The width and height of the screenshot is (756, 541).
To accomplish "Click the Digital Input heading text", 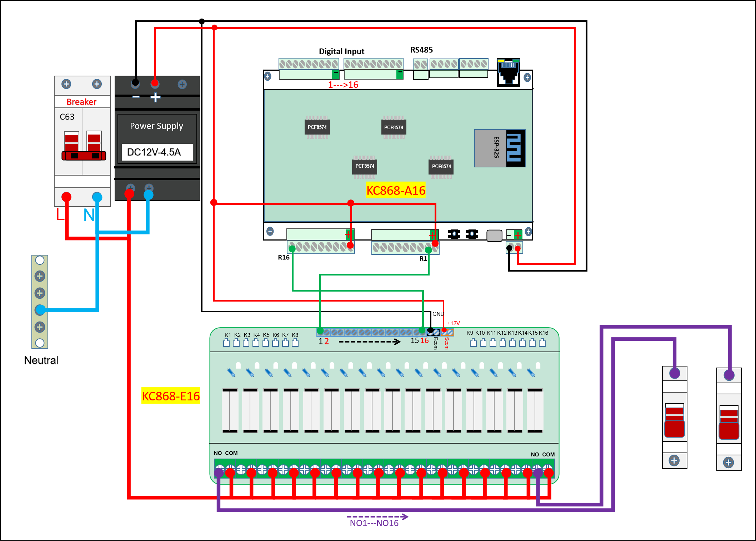I will pos(341,51).
